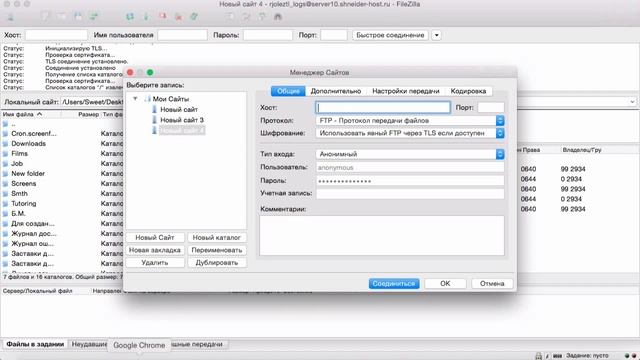Click the quick connect Хост field
This screenshot has height=360, width=640.
point(56,35)
